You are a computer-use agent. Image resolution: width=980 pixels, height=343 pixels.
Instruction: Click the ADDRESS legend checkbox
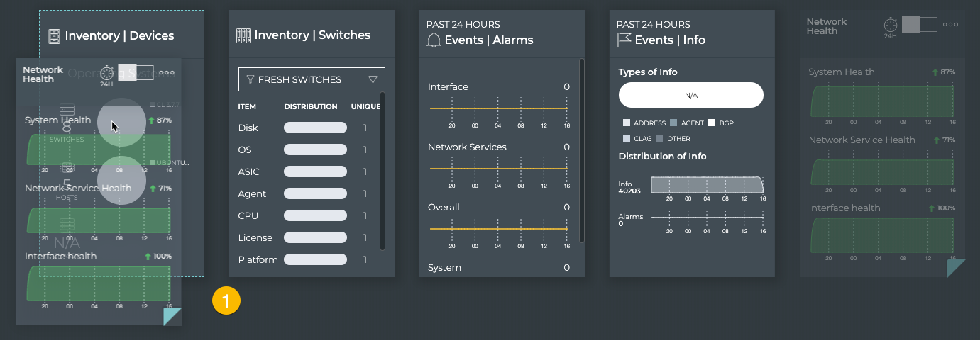click(x=627, y=123)
